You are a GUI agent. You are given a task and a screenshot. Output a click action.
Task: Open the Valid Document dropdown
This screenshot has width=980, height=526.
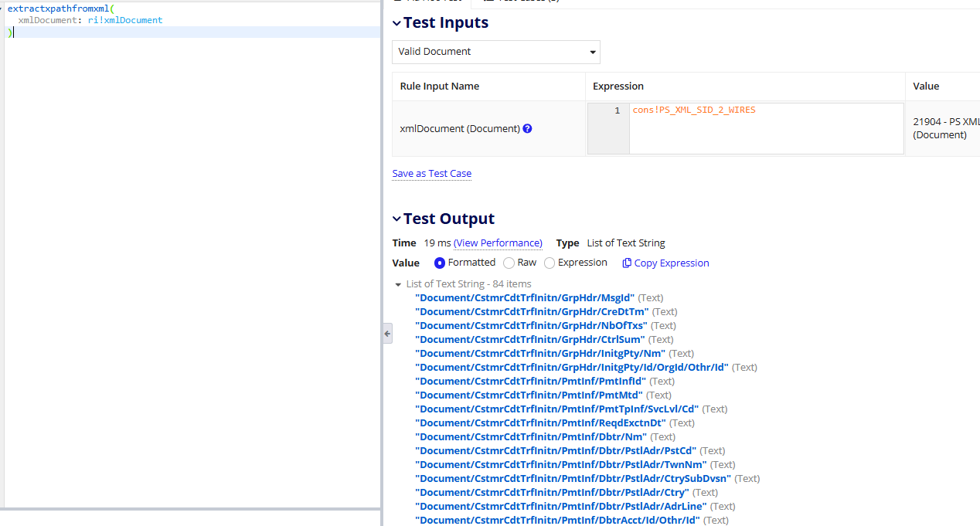496,52
